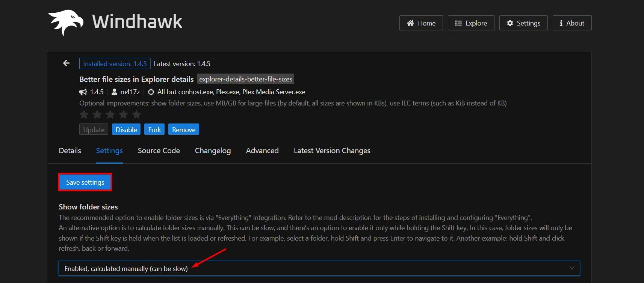
Task: Click the Windhawk title text
Action: [x=137, y=21]
